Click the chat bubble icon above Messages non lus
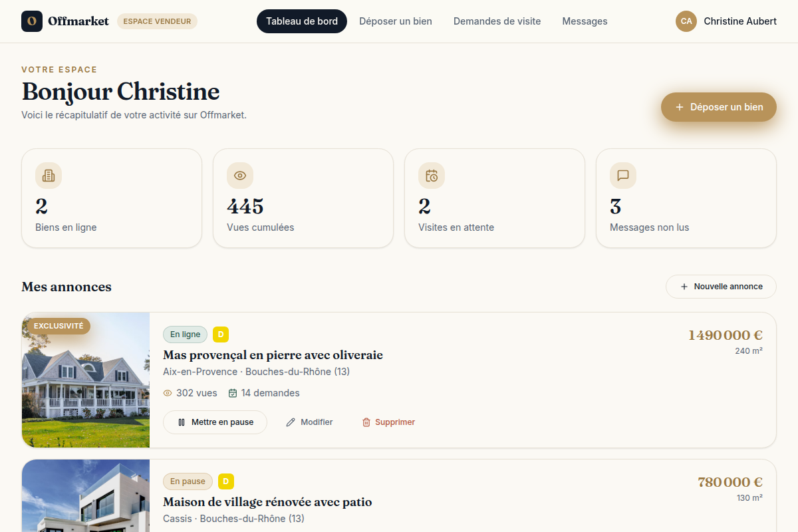This screenshot has height=532, width=798. coord(623,176)
